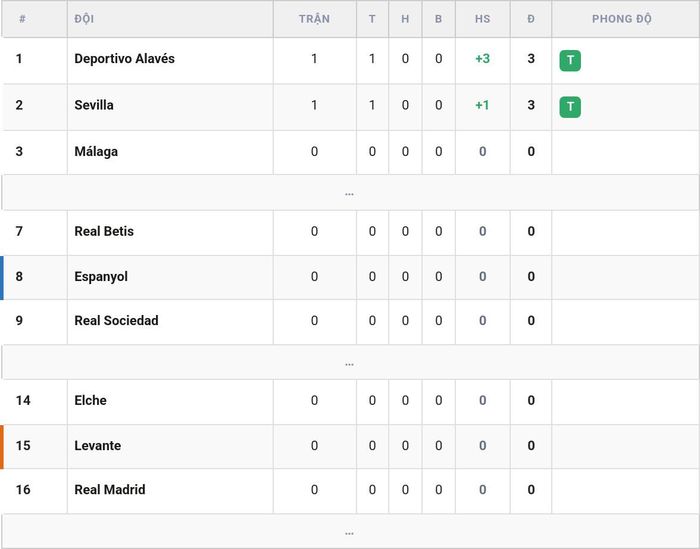The image size is (700, 549).
Task: Open the Deportivo Alavés team link
Action: [125, 59]
